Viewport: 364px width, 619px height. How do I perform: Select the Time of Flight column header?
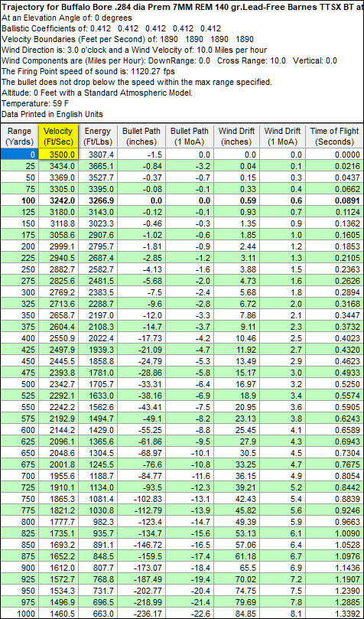[334, 136]
